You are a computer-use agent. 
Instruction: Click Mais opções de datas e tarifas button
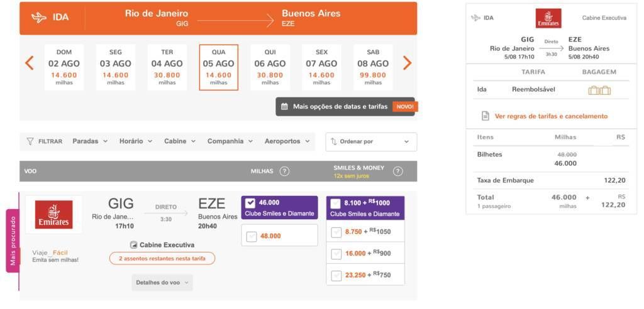340,107
